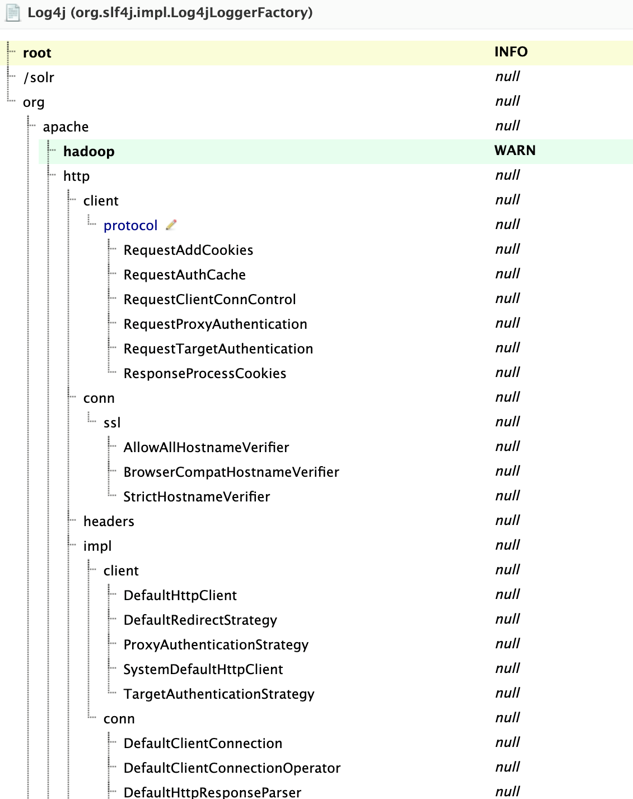Select DefaultClientConnectionOperator logger

232,768
